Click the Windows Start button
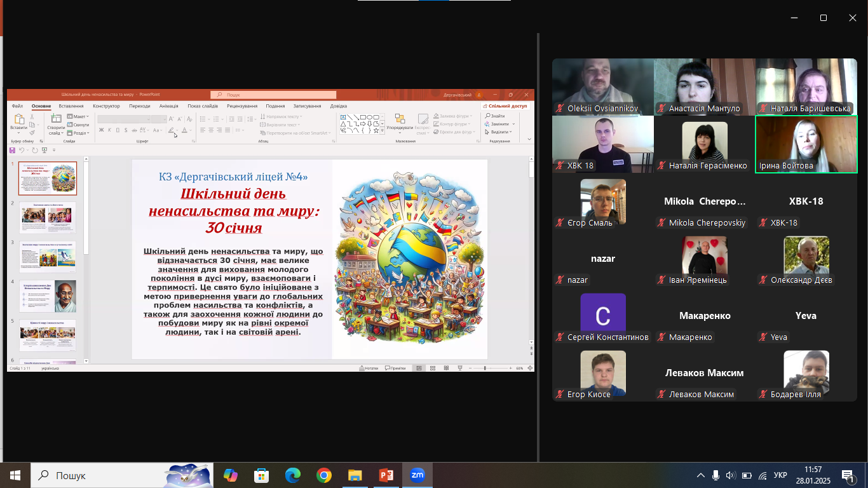Screen dimensions: 868x488 15,475
